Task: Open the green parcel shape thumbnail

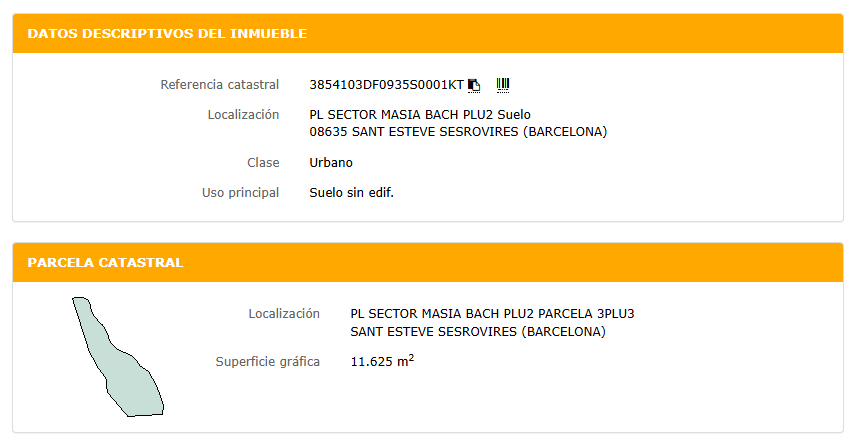Action: point(118,356)
